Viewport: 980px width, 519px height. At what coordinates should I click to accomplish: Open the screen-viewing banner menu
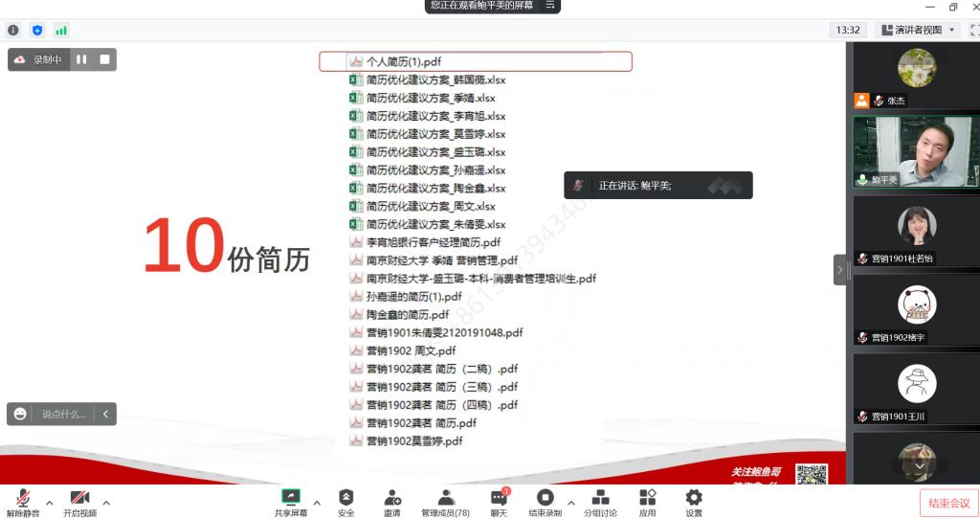pyautogui.click(x=550, y=6)
